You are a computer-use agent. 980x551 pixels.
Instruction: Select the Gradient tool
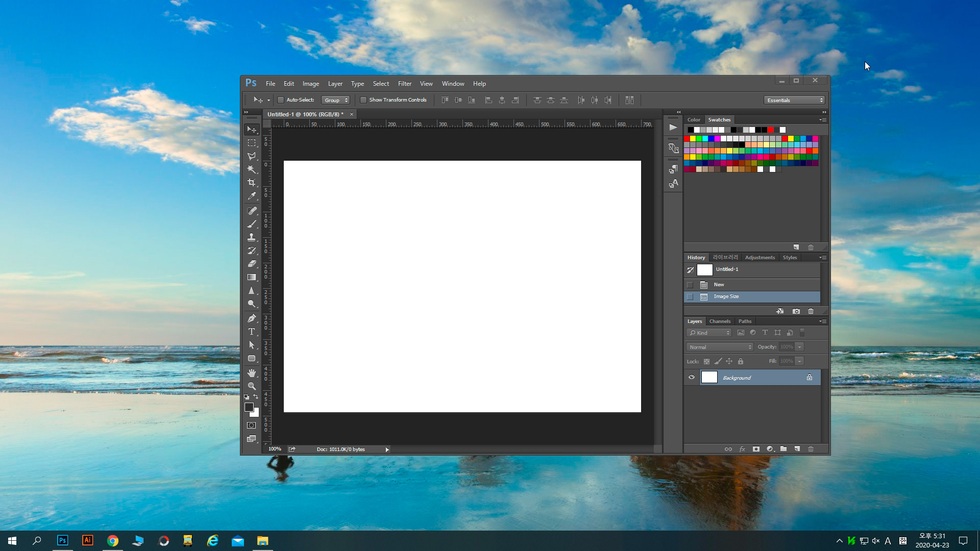click(x=253, y=277)
